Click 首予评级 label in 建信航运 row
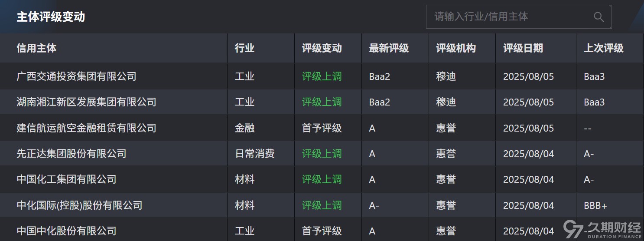 coord(322,128)
